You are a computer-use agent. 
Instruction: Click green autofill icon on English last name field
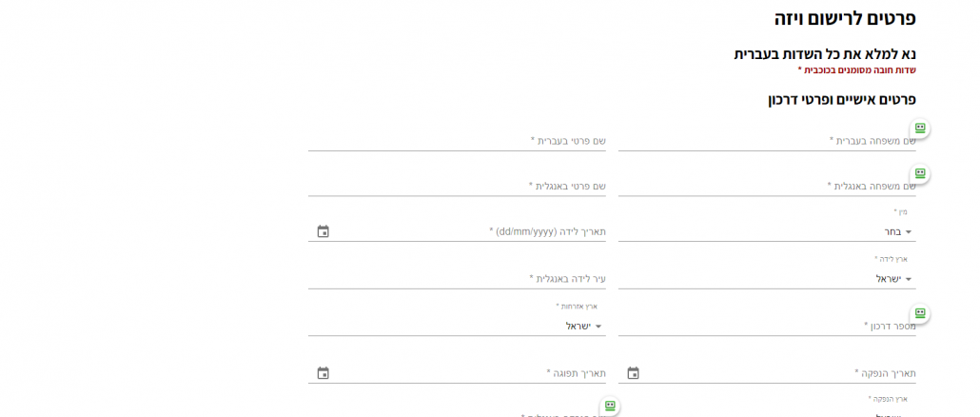pos(920,173)
